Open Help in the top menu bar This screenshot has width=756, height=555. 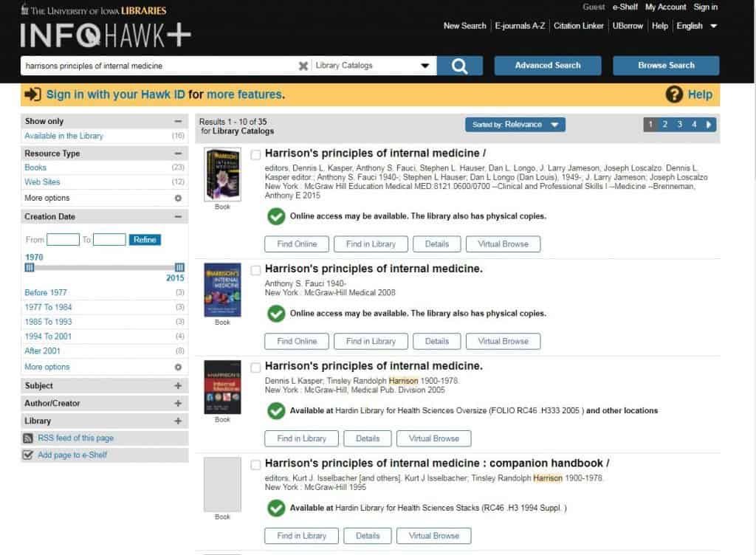[x=659, y=26]
